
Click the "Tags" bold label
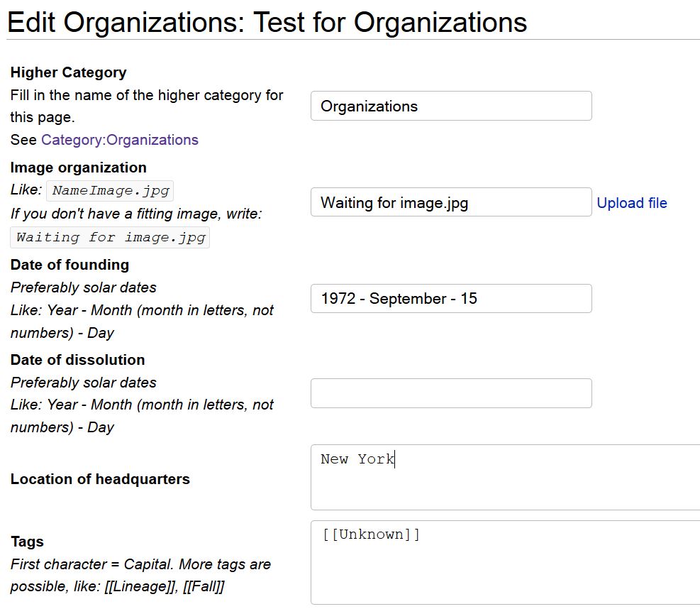27,542
